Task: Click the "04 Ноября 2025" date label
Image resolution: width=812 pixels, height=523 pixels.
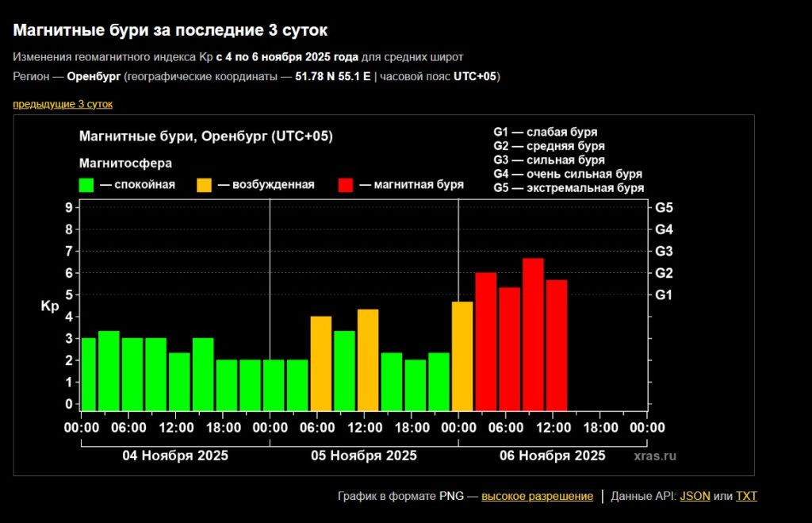Action: [x=175, y=456]
